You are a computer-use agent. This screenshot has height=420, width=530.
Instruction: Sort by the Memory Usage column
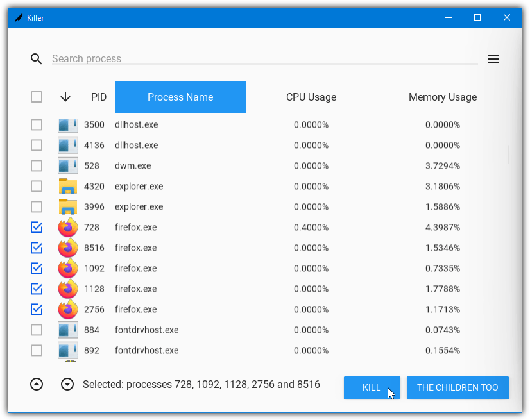pyautogui.click(x=443, y=97)
